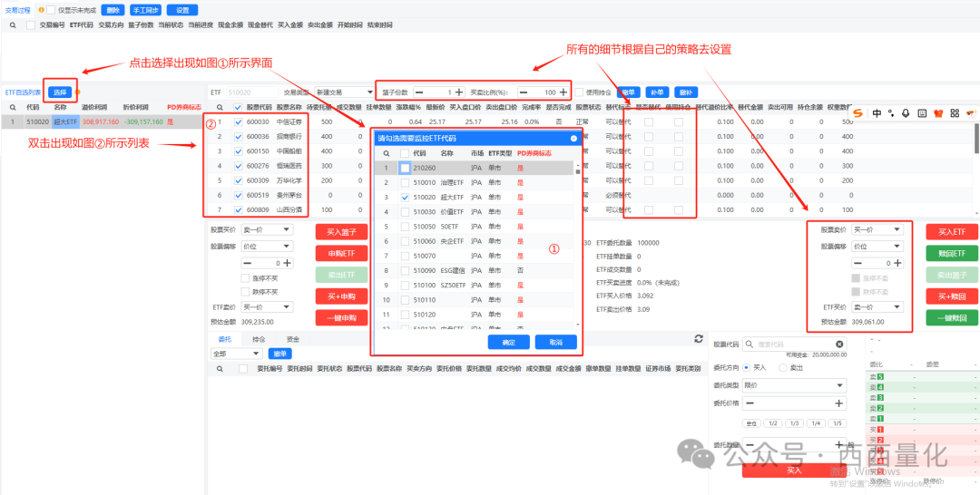This screenshot has width=980, height=495.
Task: Click 手工同步 button
Action: (146, 10)
